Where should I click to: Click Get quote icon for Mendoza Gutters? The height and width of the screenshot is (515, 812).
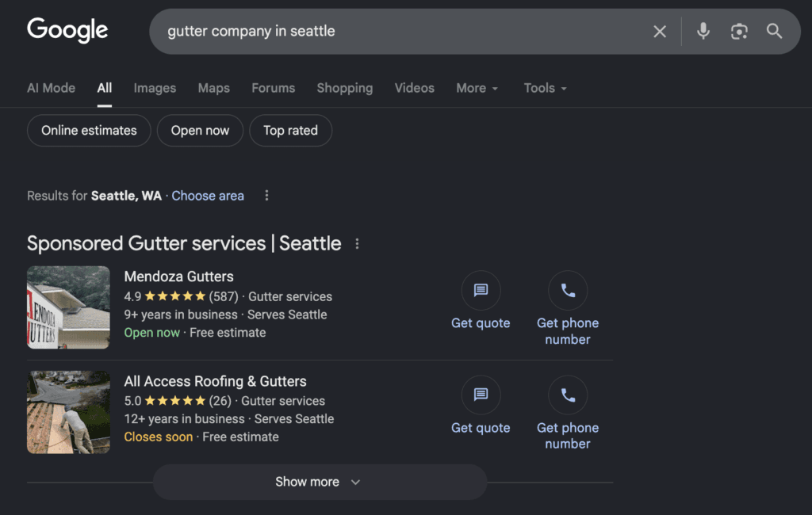pyautogui.click(x=481, y=290)
